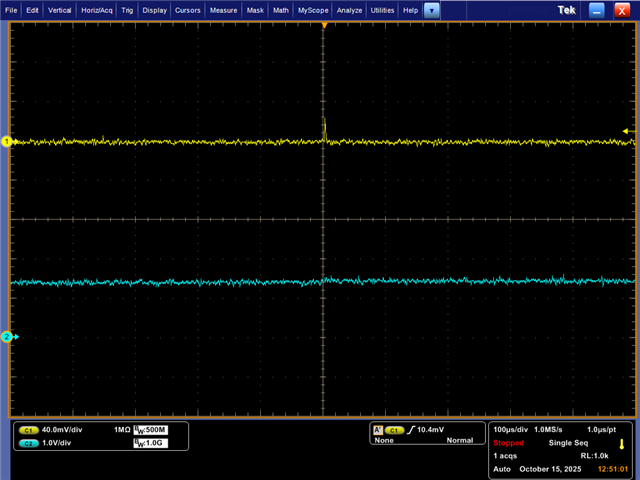Click the 1.0MS/s sample rate readout

(x=548, y=430)
